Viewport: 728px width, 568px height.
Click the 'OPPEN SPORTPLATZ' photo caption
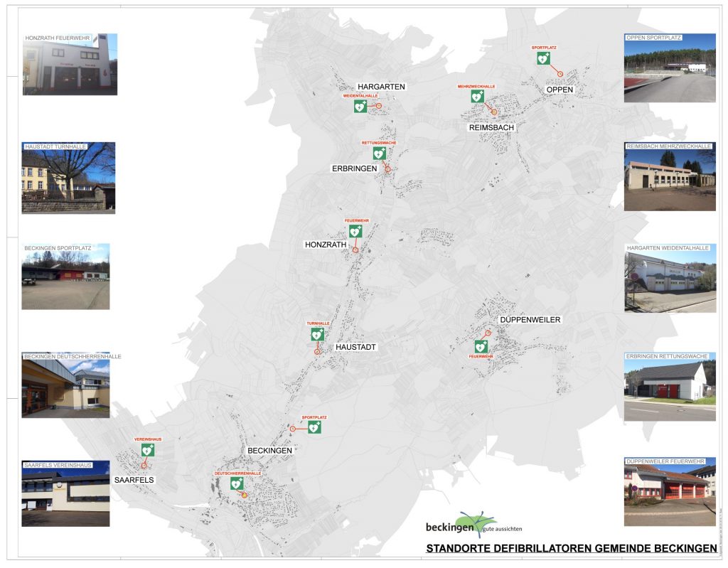point(654,37)
